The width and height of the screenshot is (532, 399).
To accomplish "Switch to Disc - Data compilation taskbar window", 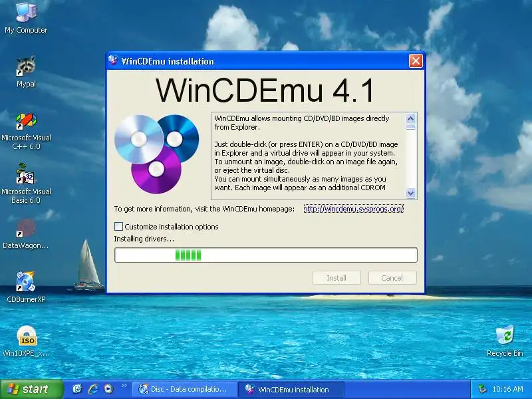I will pos(184,389).
